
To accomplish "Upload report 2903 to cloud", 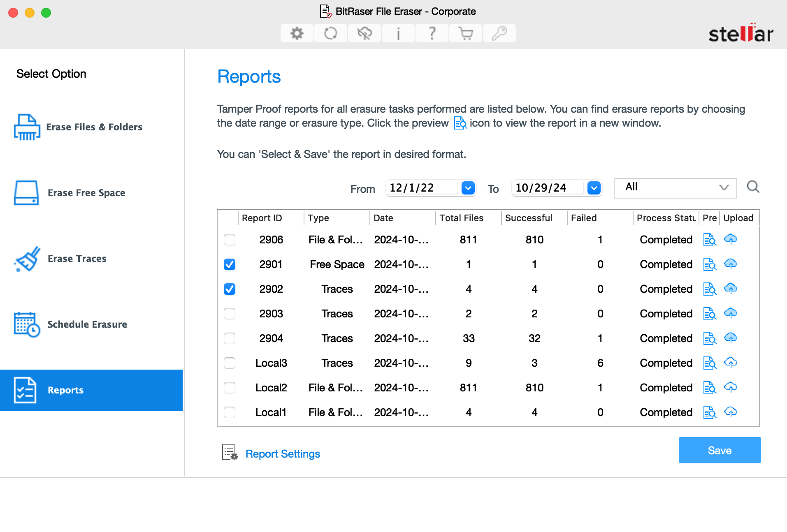I will [731, 313].
